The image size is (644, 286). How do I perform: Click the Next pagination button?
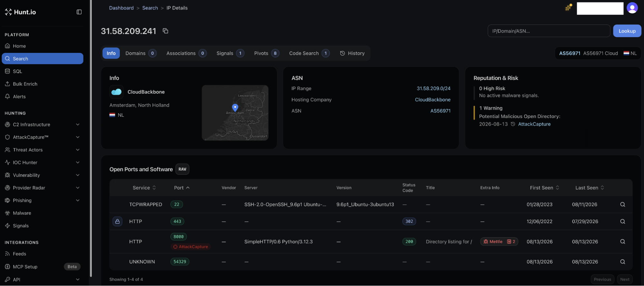click(x=625, y=280)
